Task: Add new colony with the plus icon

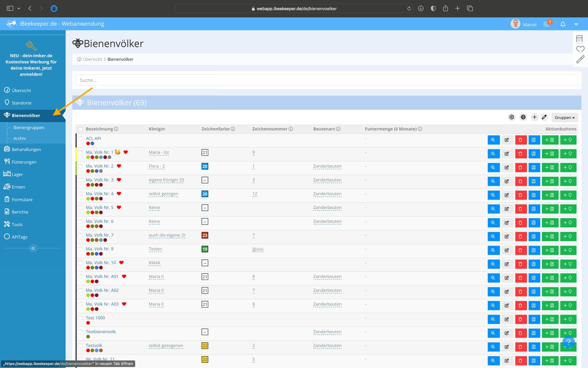Action: [534, 117]
